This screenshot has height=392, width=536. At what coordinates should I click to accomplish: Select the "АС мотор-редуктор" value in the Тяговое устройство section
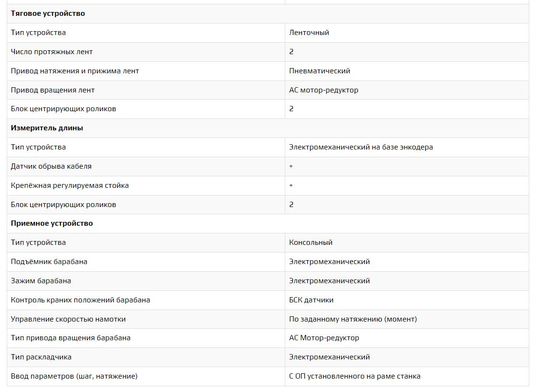tap(324, 90)
